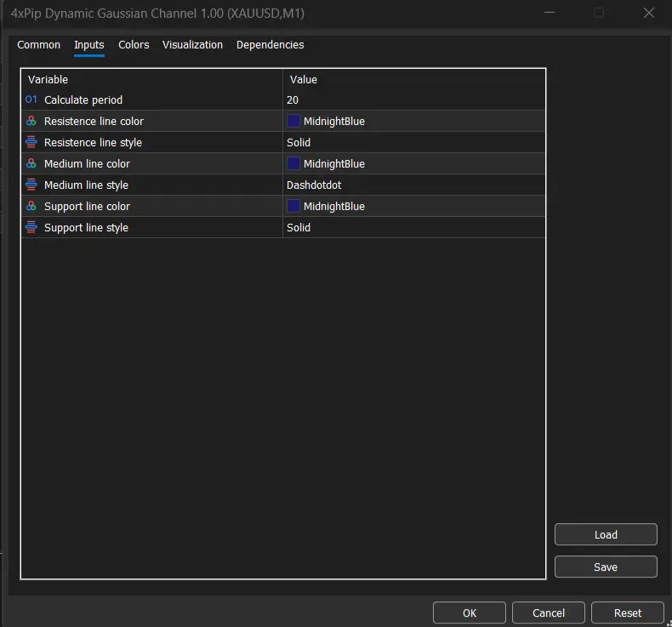This screenshot has height=627, width=672.
Task: Open the Resistence line style Solid dropdown
Action: 413,142
